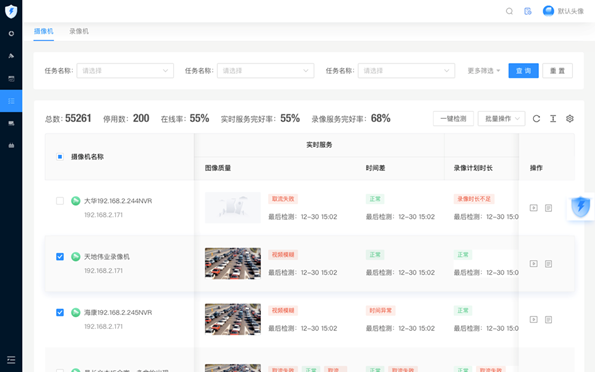Open the second sidebar navigation icon

11,56
